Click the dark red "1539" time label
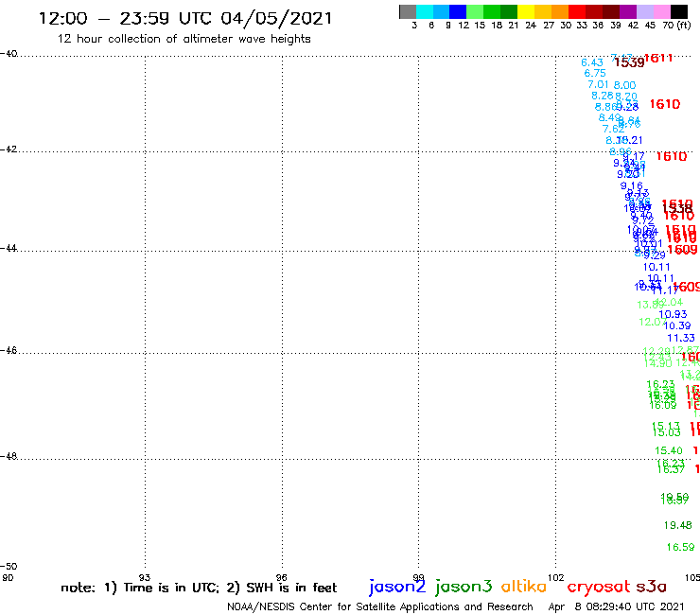 pos(629,62)
